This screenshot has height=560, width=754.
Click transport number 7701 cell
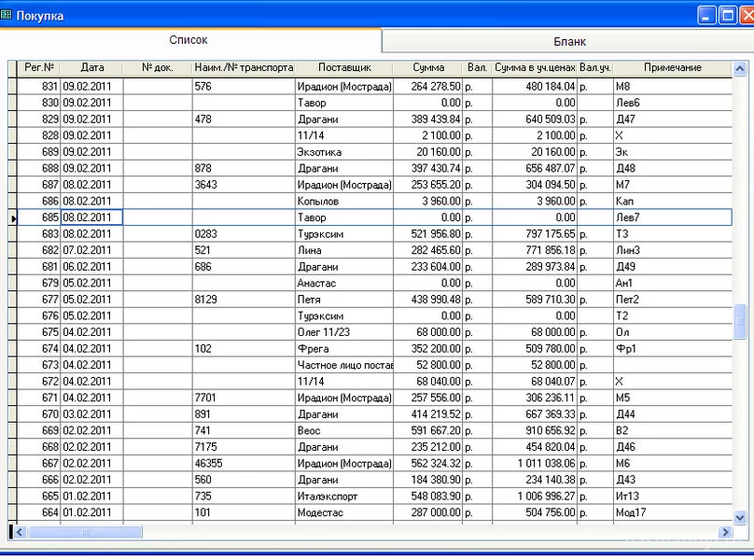[x=244, y=398]
